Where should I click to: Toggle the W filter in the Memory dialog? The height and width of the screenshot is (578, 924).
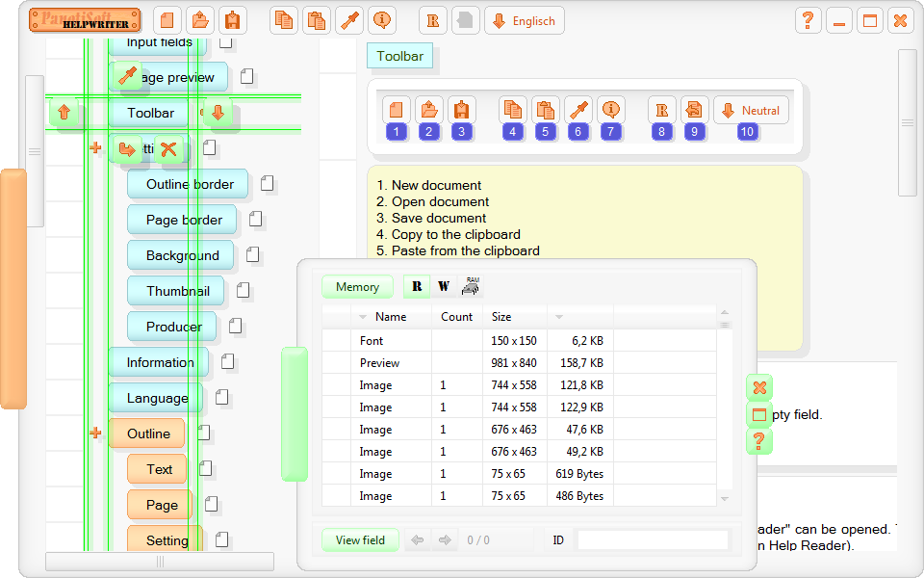443,285
